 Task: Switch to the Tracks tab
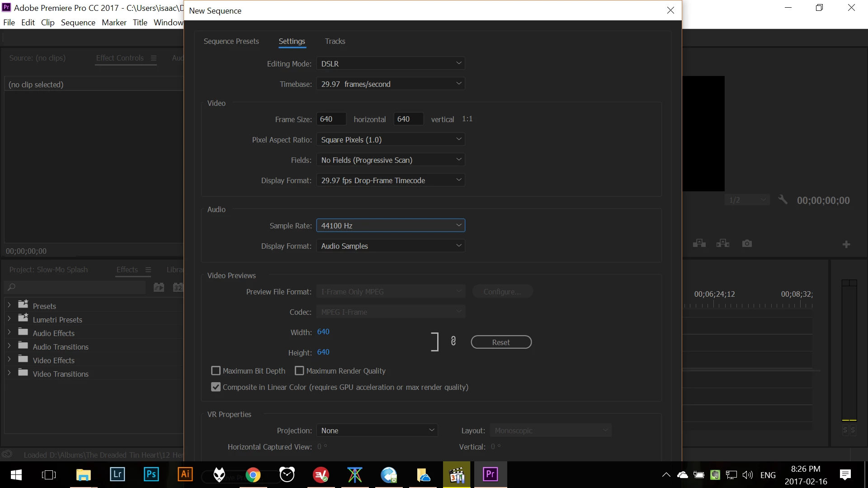(x=335, y=41)
